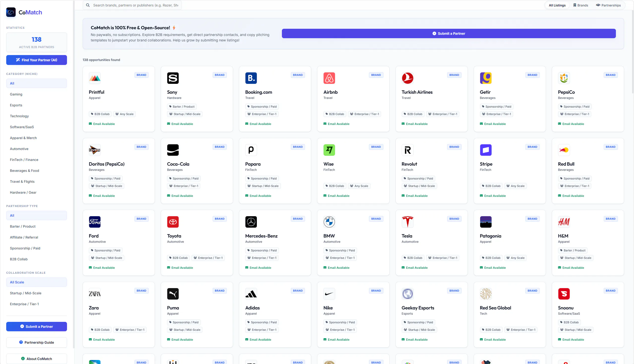The height and width of the screenshot is (364, 634).
Task: Select FinTech / Finance category
Action: coord(36,160)
